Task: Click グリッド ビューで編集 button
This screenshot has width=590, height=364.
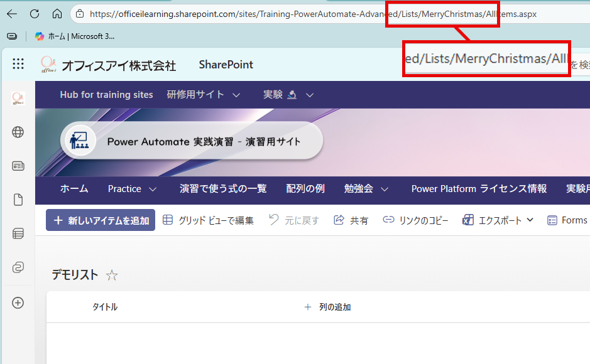Action: coord(208,220)
